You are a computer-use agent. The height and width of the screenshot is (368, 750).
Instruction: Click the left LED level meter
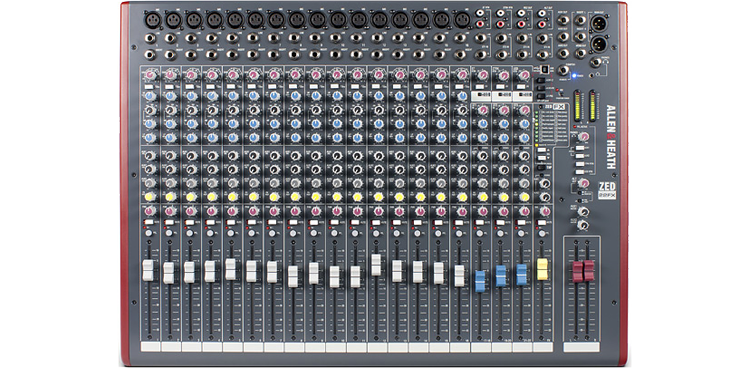577,105
